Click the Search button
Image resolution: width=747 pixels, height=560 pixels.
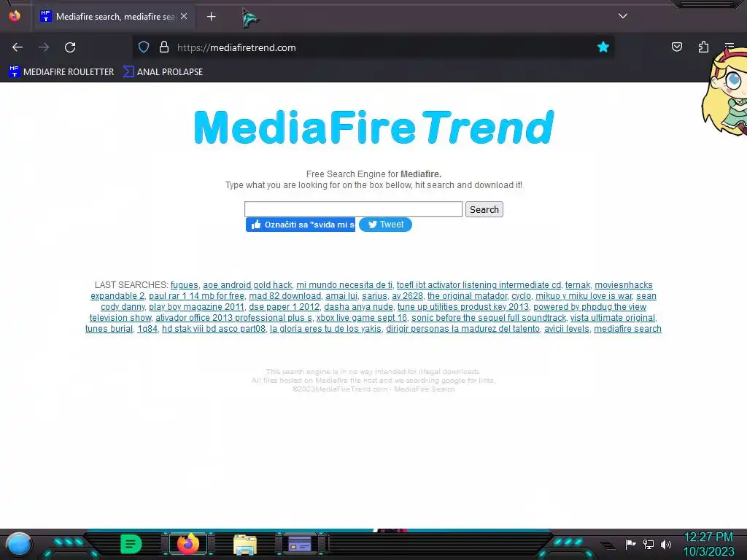tap(484, 209)
